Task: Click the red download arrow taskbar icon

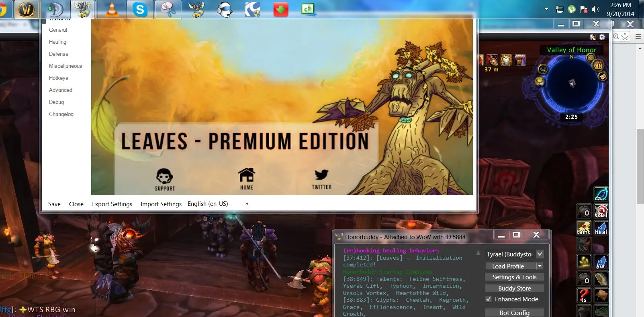Action: (280, 10)
